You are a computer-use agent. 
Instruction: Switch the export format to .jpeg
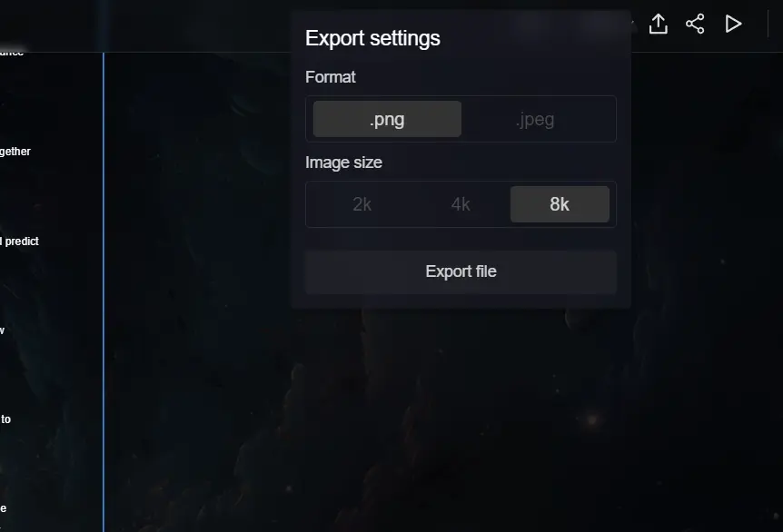click(x=534, y=118)
